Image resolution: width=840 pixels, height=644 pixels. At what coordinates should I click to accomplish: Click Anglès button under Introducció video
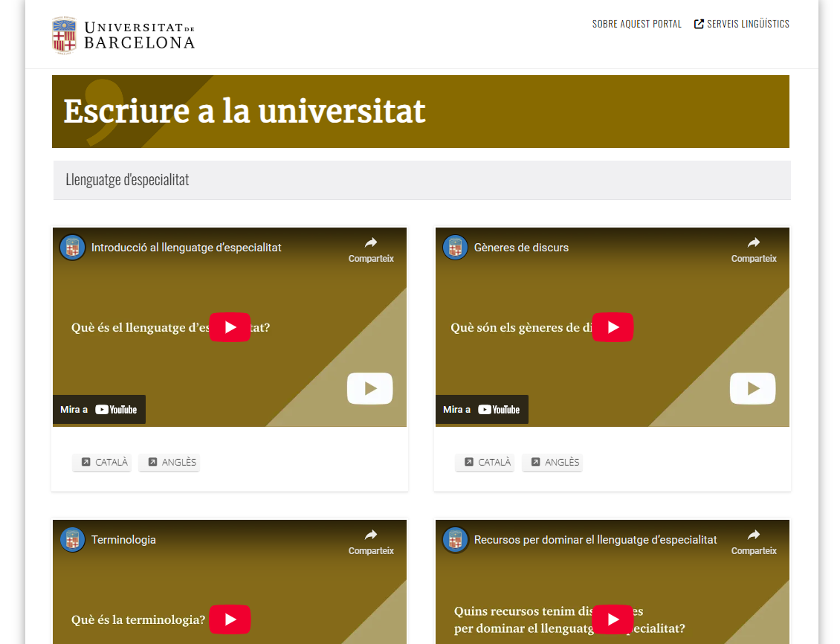[169, 463]
